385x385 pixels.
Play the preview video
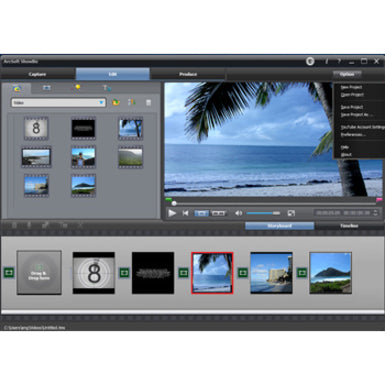pos(172,213)
